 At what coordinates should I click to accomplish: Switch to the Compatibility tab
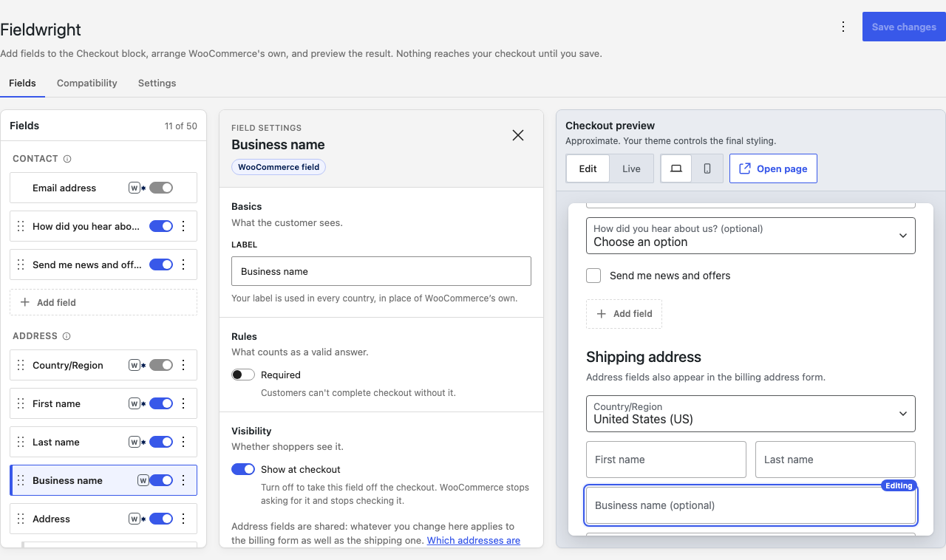87,83
